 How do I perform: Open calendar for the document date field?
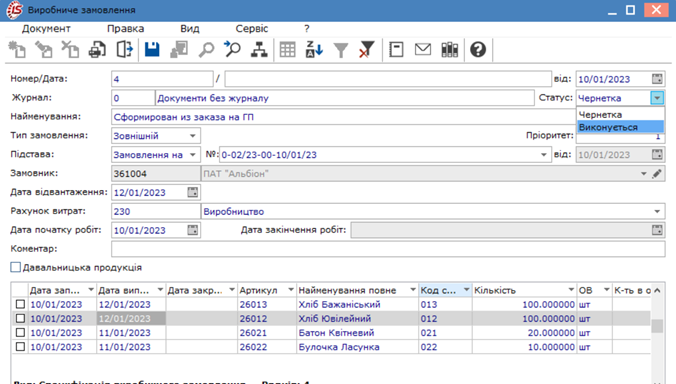click(x=657, y=79)
